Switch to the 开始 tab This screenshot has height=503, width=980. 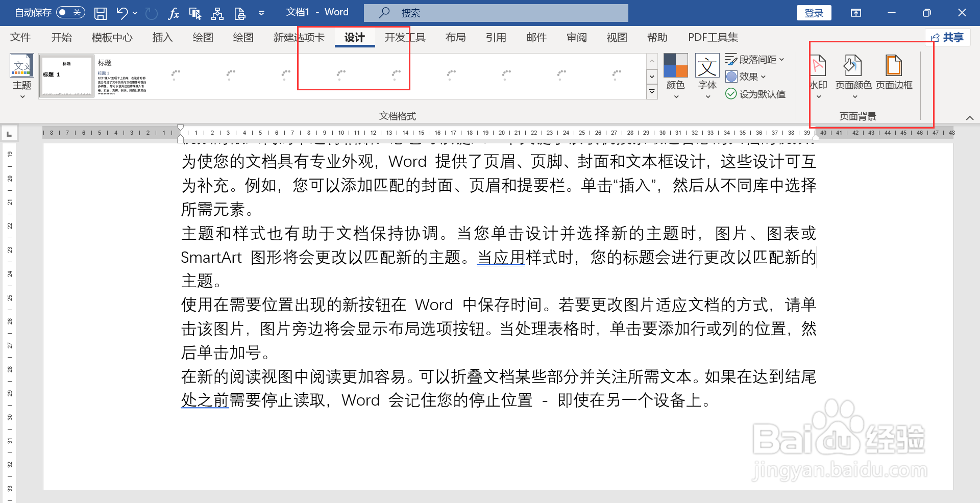click(x=61, y=37)
